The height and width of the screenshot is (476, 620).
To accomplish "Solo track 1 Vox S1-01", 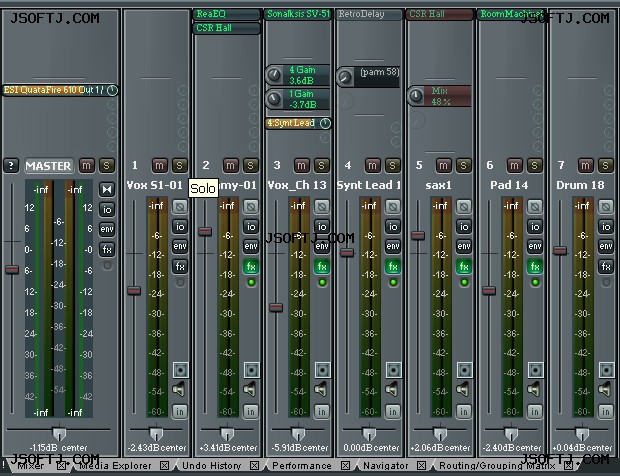I will tap(179, 165).
